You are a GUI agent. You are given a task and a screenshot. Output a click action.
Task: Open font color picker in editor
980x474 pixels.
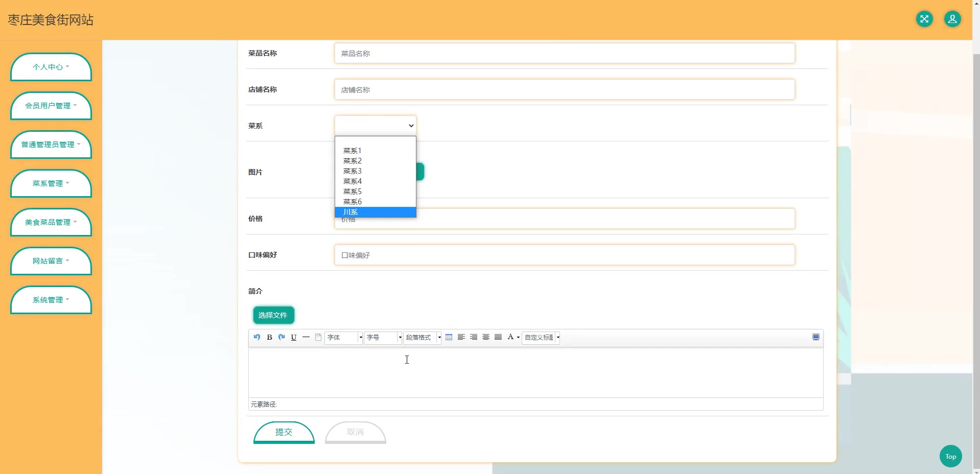pos(512,337)
